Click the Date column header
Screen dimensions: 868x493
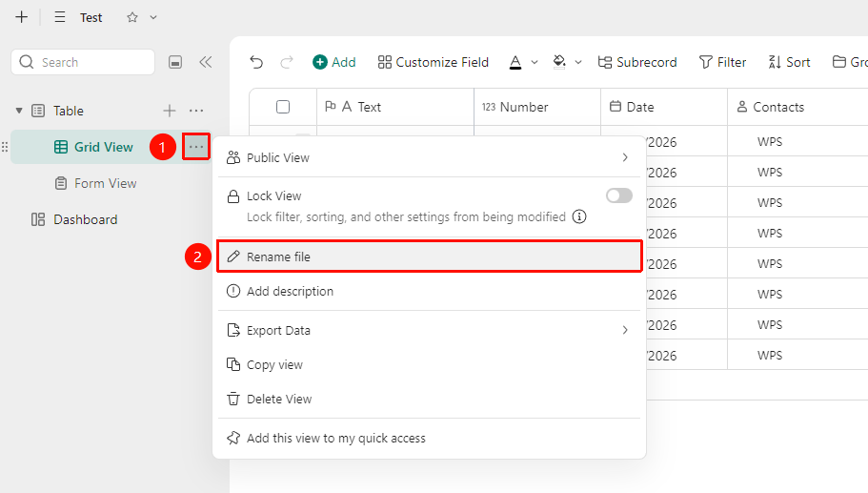tap(664, 107)
